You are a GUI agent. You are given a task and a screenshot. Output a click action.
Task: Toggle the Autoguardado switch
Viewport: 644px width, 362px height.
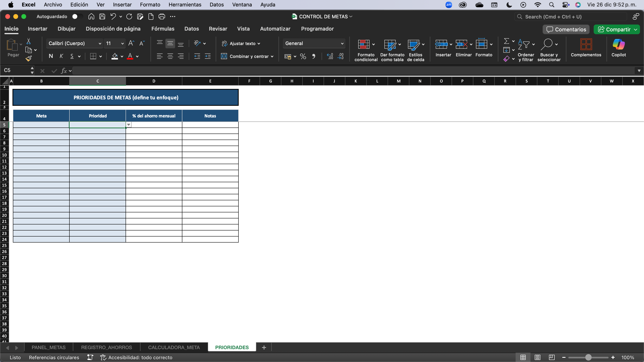77,16
